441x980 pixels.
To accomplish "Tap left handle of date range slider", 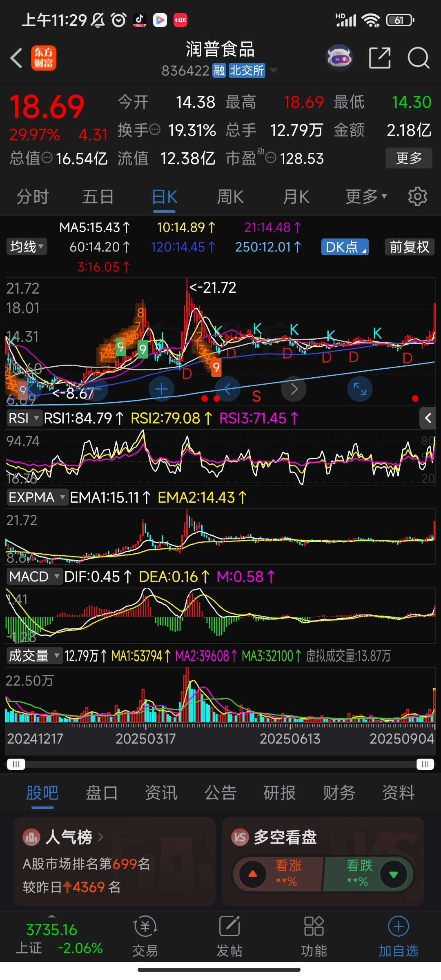I will coord(16,764).
